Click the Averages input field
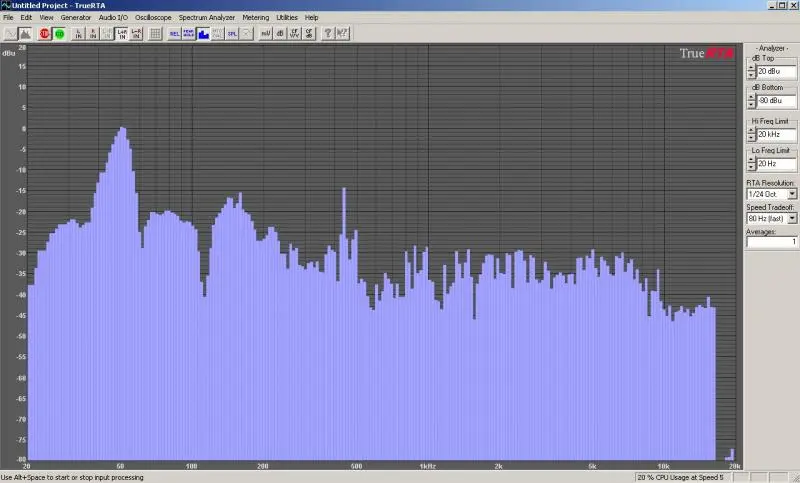 point(771,241)
